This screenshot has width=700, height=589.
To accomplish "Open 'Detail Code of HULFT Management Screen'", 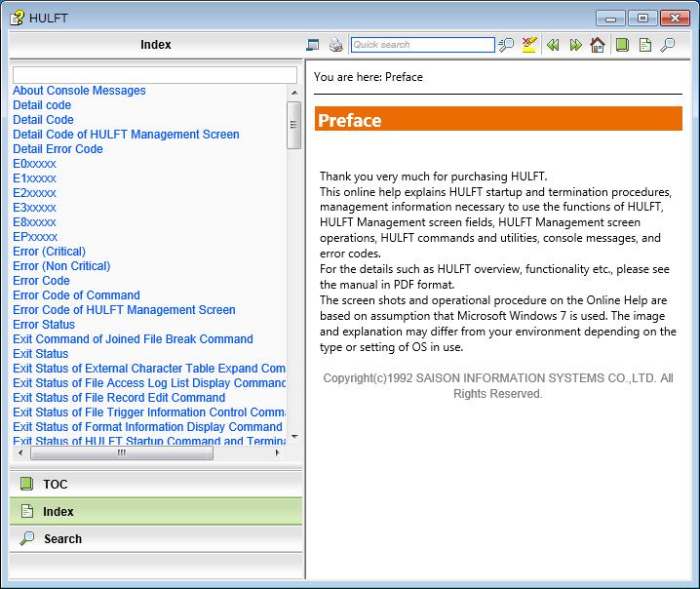I will 126,135.
